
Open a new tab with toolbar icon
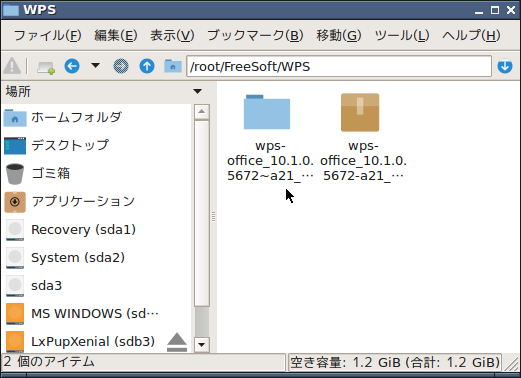click(46, 67)
